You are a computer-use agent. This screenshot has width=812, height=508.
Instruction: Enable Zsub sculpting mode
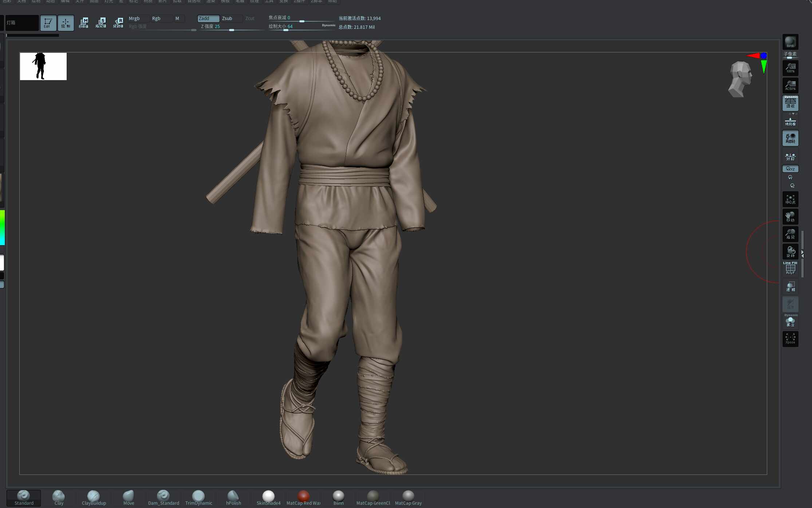[x=231, y=18]
